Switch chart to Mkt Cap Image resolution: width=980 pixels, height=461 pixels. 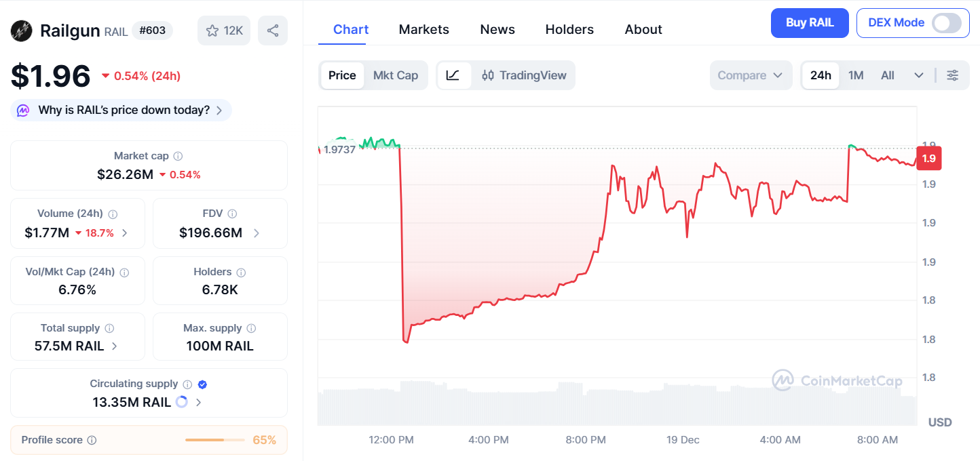[x=396, y=75]
